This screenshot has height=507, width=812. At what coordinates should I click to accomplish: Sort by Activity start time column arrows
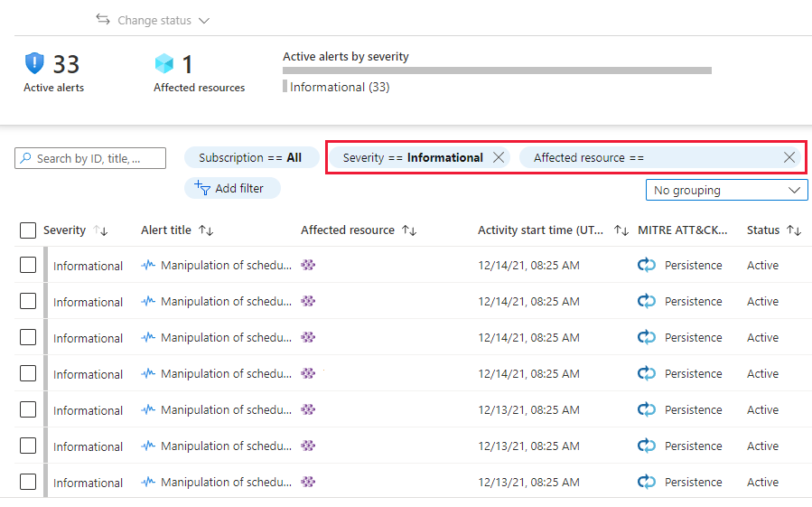tap(621, 230)
